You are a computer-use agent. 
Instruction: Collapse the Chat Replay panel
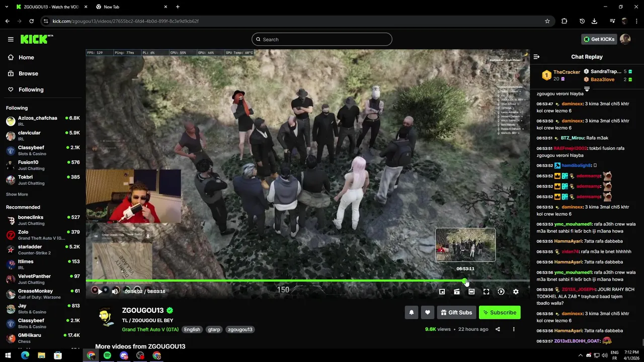536,57
